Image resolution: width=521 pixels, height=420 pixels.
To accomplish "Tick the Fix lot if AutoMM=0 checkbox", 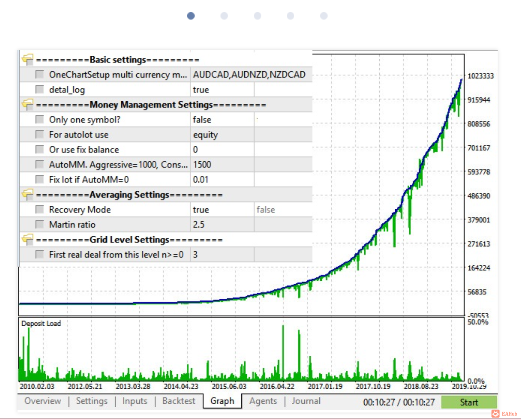I will (40, 180).
